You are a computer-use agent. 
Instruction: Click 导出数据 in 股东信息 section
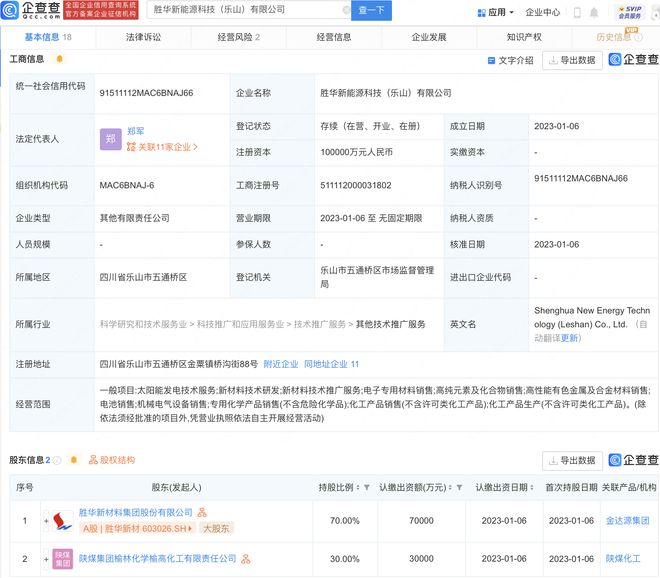(572, 461)
